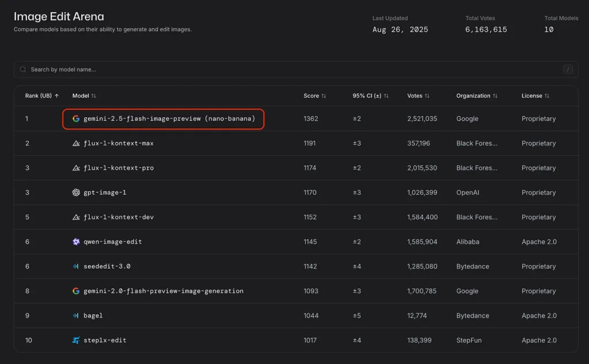Click the Bytedance icon beside seededit-3.0

tap(76, 266)
